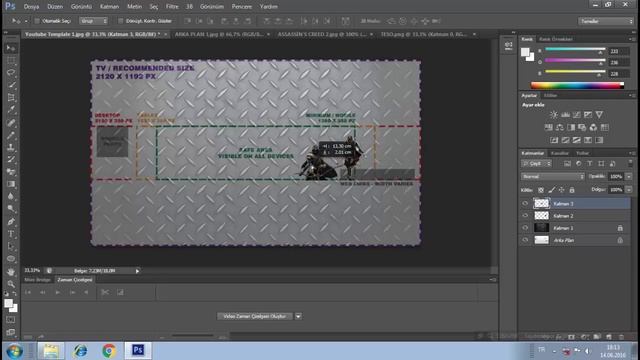Open Windows Start menu
The width and height of the screenshot is (640, 360).
14,351
